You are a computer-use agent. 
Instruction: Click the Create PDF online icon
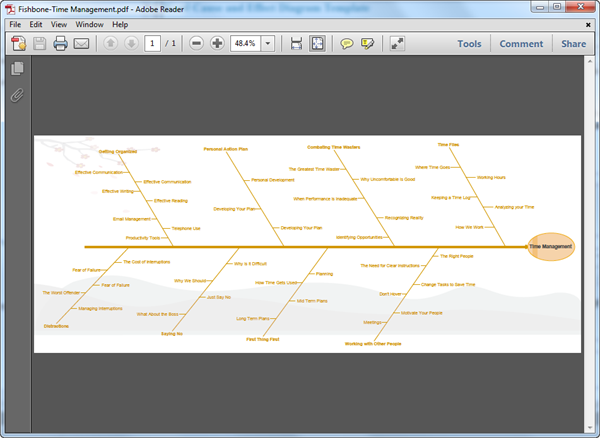[x=19, y=44]
